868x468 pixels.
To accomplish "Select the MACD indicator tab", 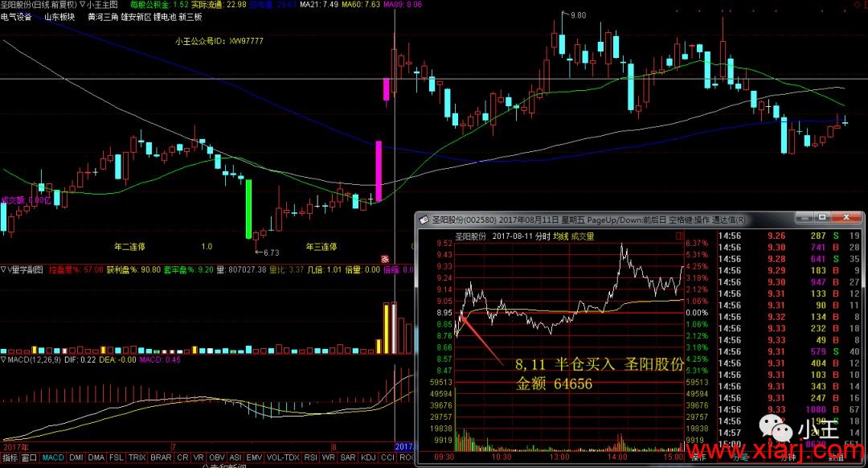I will click(x=53, y=458).
